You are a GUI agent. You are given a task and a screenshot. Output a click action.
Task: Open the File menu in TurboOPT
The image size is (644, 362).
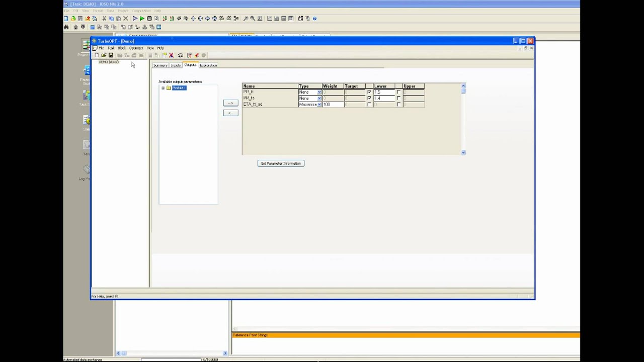(x=101, y=48)
